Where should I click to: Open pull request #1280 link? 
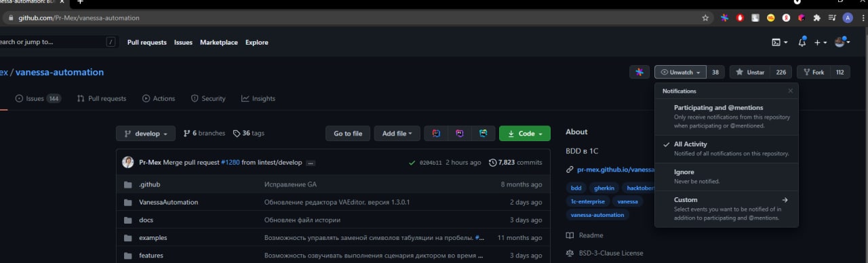(230, 163)
